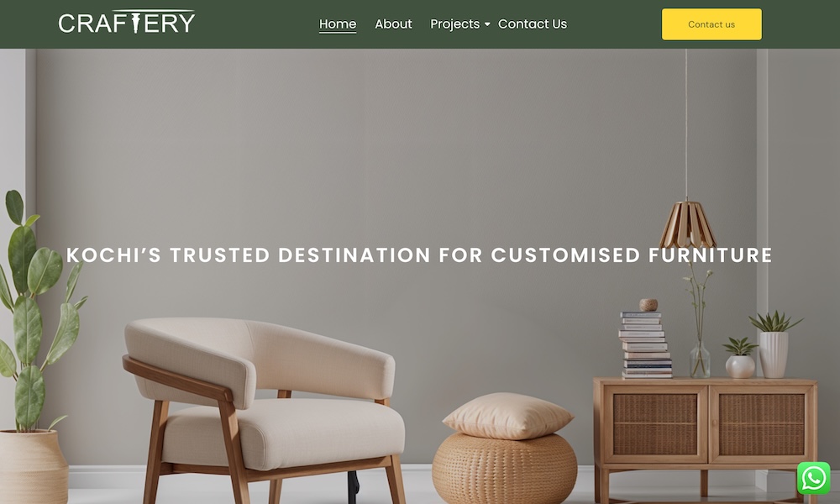This screenshot has height=504, width=840.
Task: Follow the Contact Us navigation link
Action: coord(532,24)
